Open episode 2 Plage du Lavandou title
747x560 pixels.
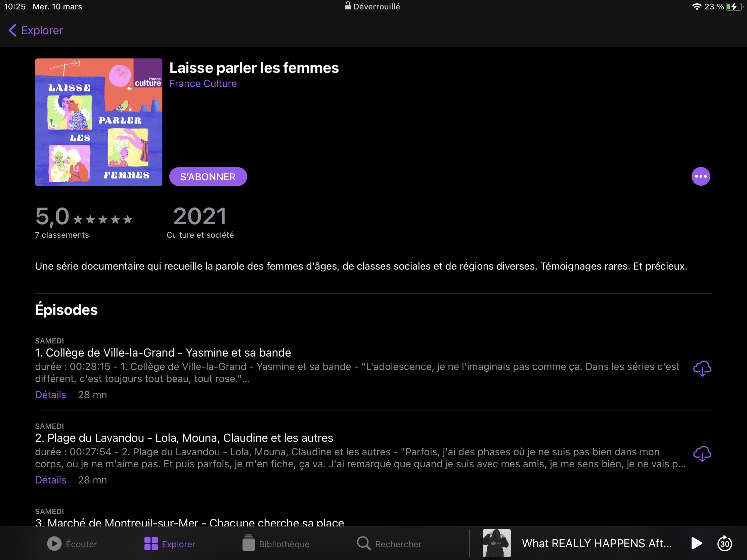point(184,438)
